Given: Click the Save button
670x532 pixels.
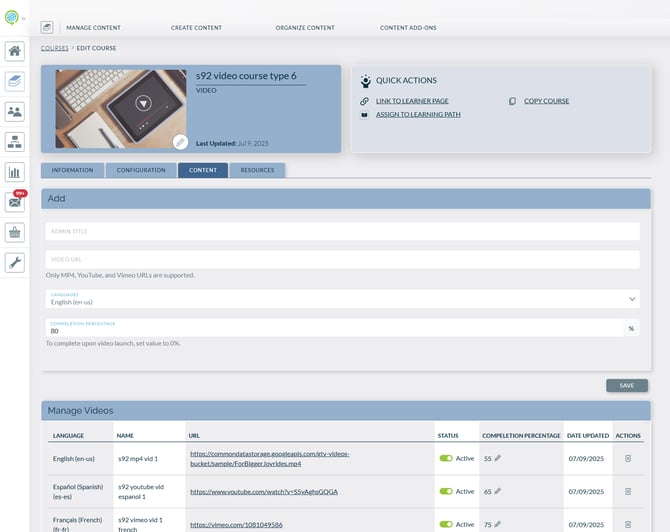Looking at the screenshot, I should coord(626,385).
